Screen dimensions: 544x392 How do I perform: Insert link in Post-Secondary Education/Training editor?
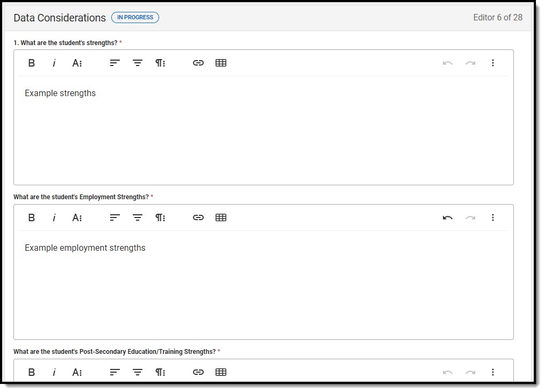click(x=198, y=372)
